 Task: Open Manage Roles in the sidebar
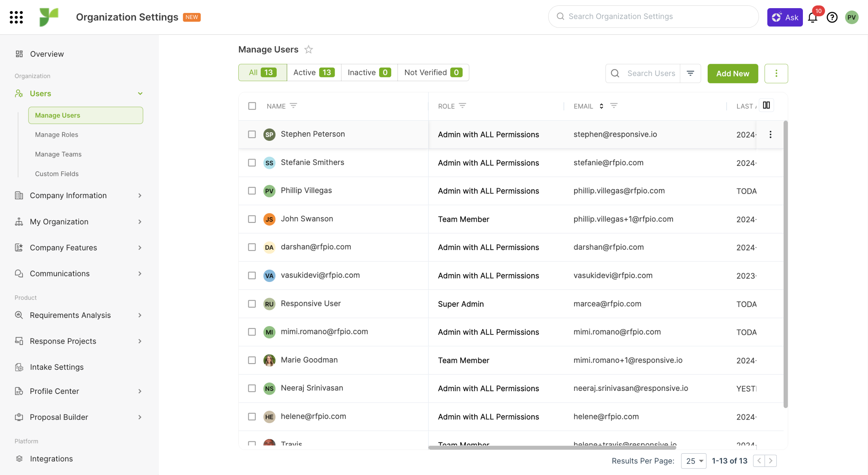tap(57, 135)
